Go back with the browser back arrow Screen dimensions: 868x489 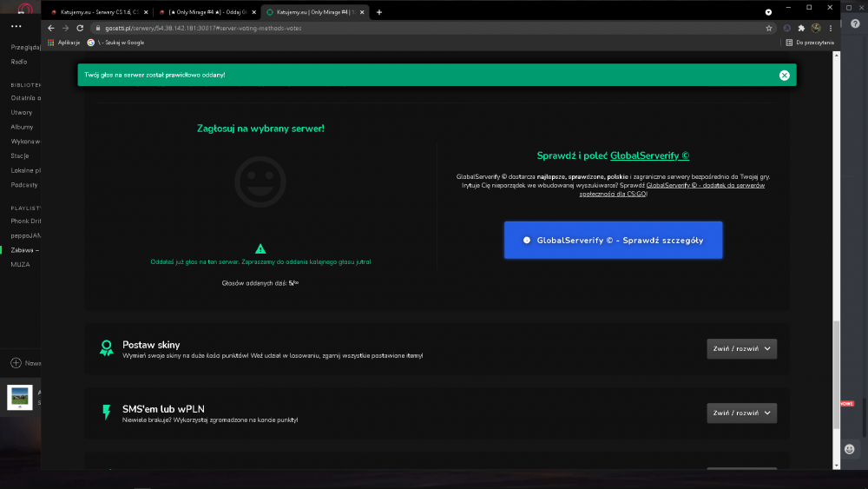click(x=51, y=29)
